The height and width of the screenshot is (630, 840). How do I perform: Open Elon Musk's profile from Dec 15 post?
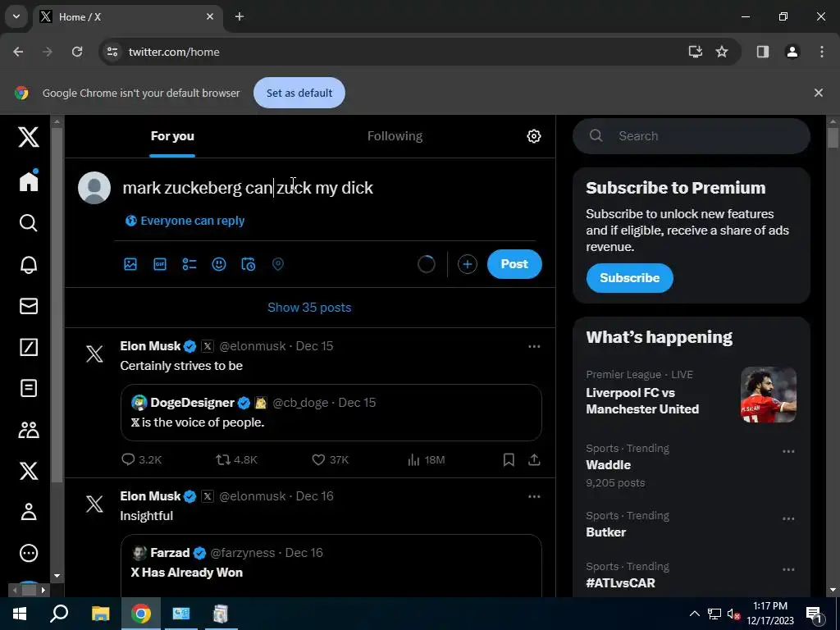click(150, 346)
